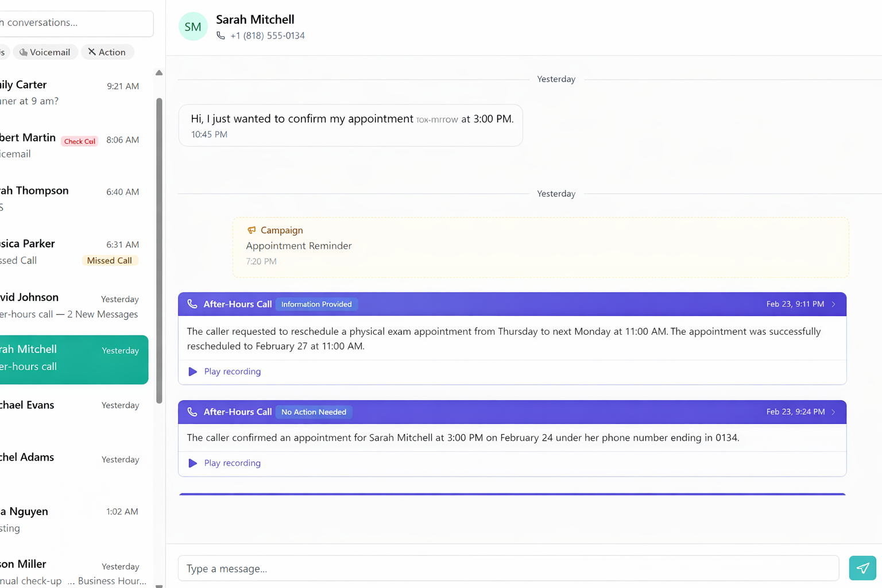Screen dimensions: 882x588
Task: Click the phone icon beside Sarah's number
Action: [220, 35]
